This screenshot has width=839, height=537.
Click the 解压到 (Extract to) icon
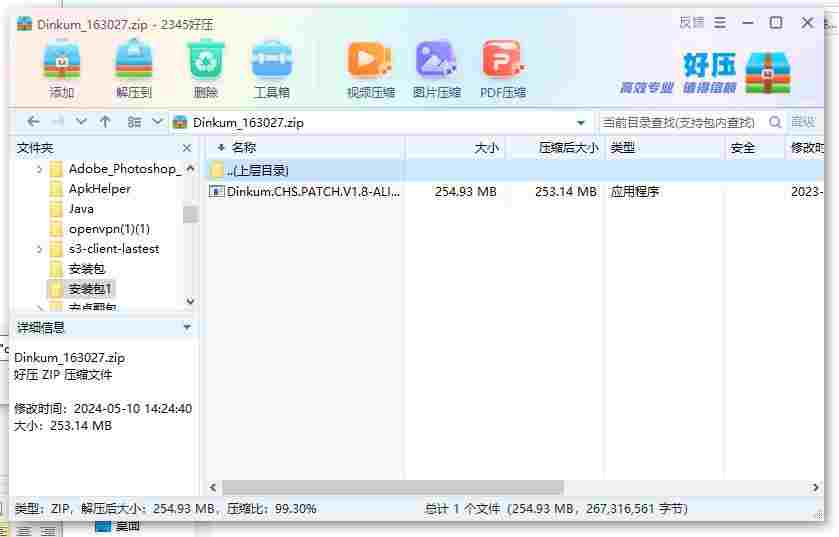(x=134, y=68)
